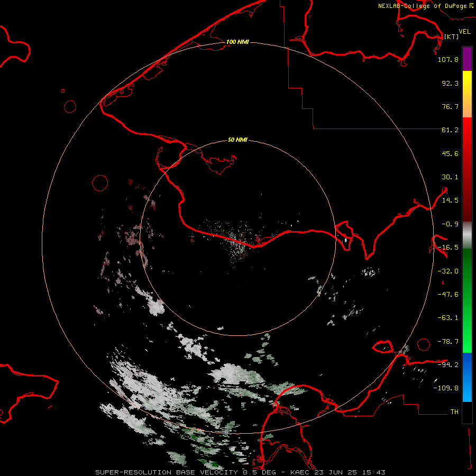Click the blue segment of velocity color bar
Image resolution: width=476 pixels, height=476 pixels.
click(x=467, y=377)
